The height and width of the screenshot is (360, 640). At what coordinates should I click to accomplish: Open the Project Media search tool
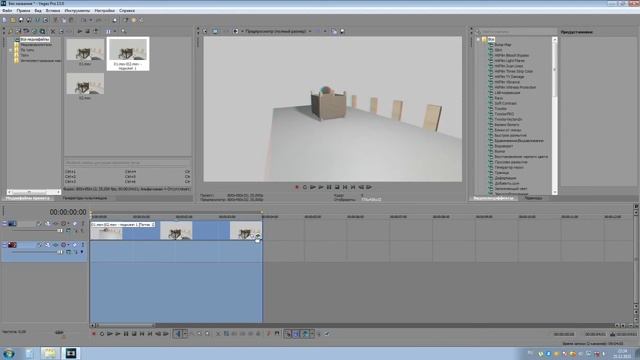pyautogui.click(x=124, y=31)
